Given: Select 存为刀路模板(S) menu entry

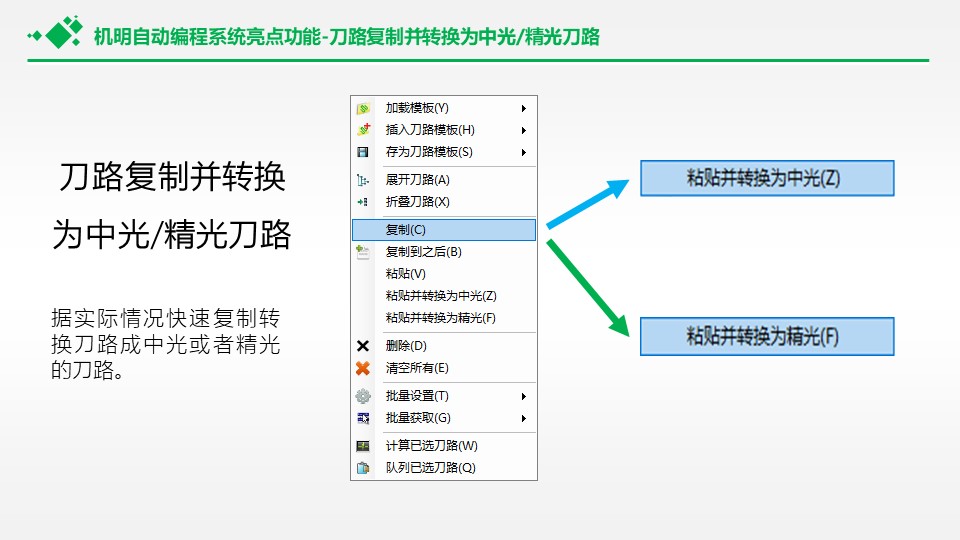Looking at the screenshot, I should click(444, 152).
